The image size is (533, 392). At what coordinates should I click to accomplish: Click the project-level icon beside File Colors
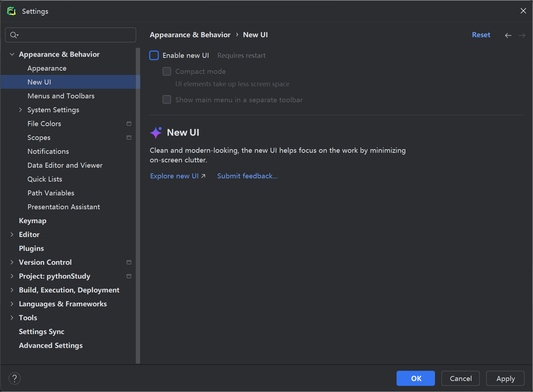pyautogui.click(x=129, y=124)
